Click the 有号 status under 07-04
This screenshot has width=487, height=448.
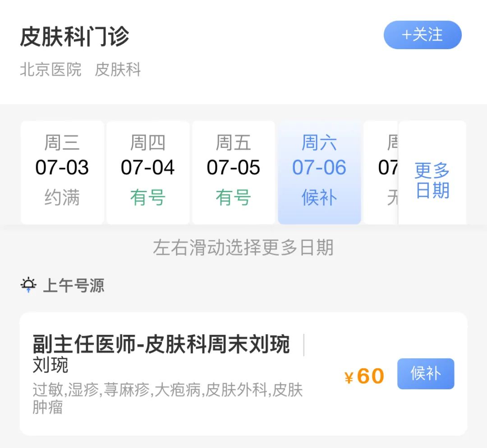point(148,198)
